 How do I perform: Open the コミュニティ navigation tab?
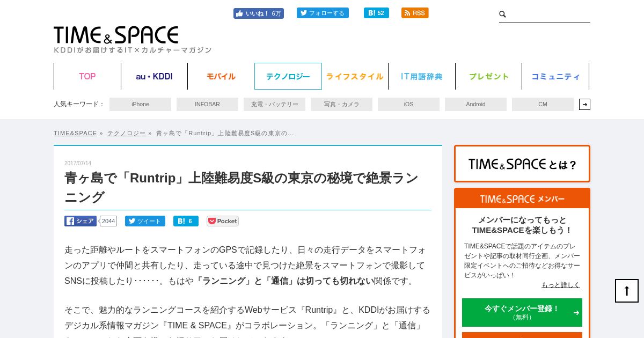coord(555,76)
